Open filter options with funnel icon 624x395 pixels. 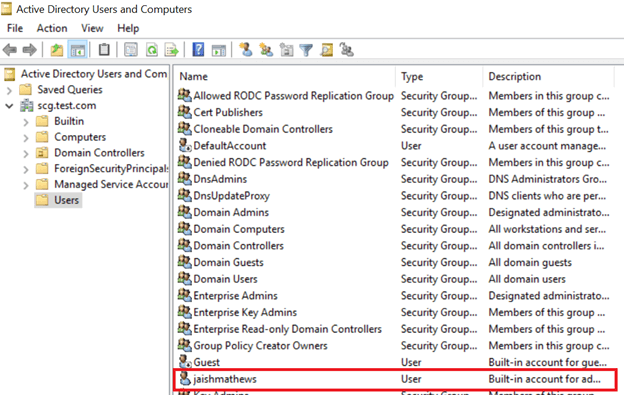(x=306, y=50)
